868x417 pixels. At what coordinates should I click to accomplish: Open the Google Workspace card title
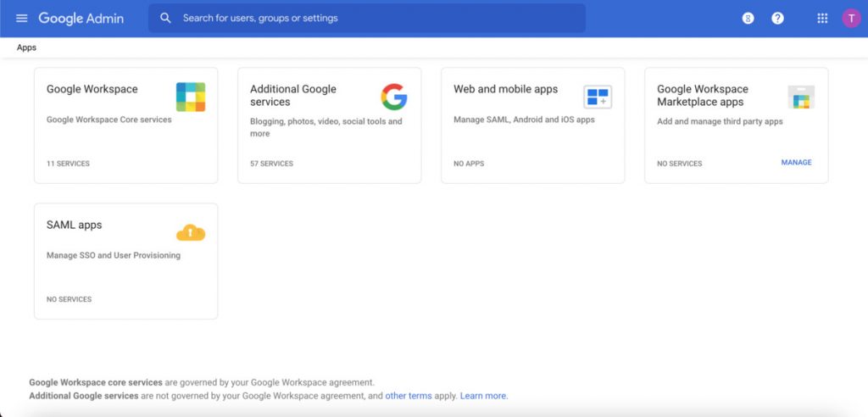coord(92,89)
